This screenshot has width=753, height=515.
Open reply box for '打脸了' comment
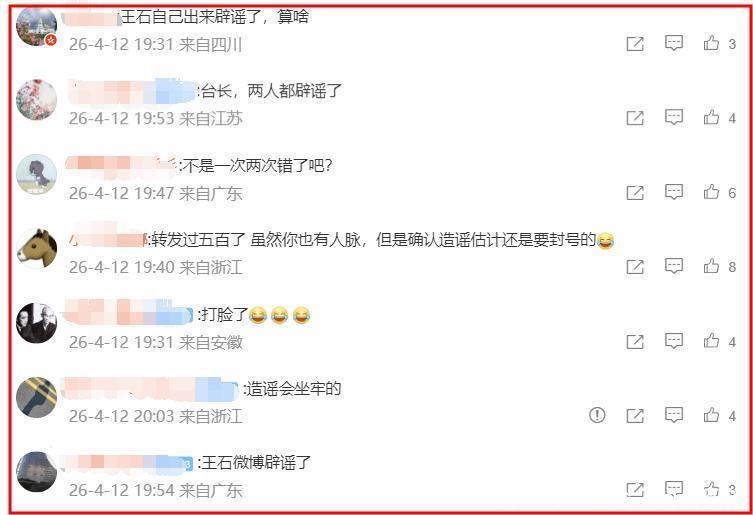674,341
